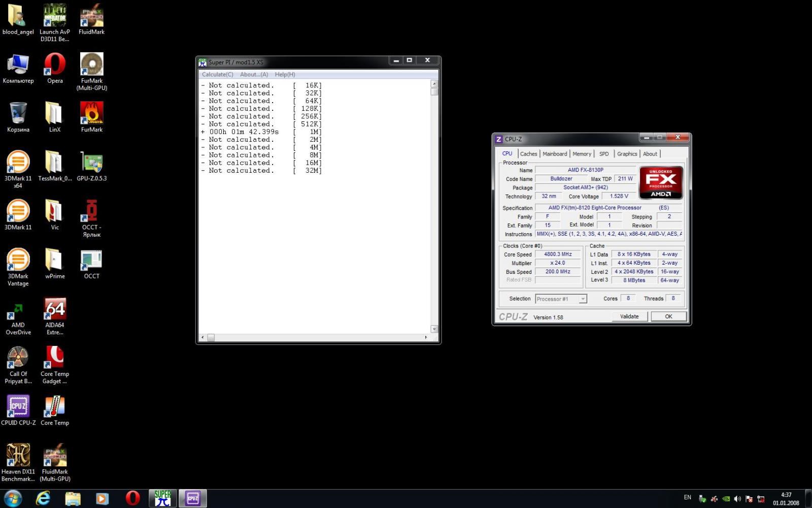
Task: Switch to the Memory tab in CPU-Z
Action: [582, 154]
